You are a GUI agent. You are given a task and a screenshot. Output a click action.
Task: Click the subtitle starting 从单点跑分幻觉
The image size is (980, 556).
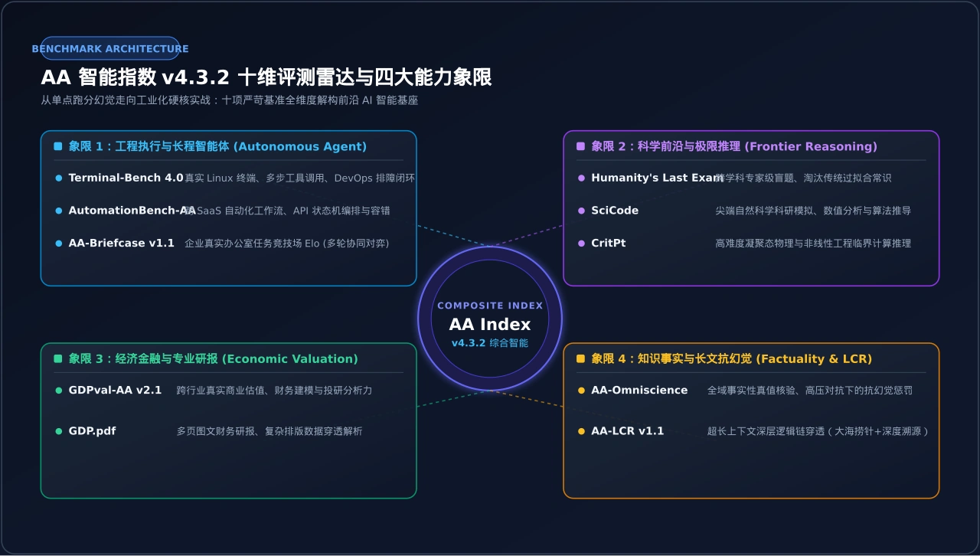click(230, 100)
